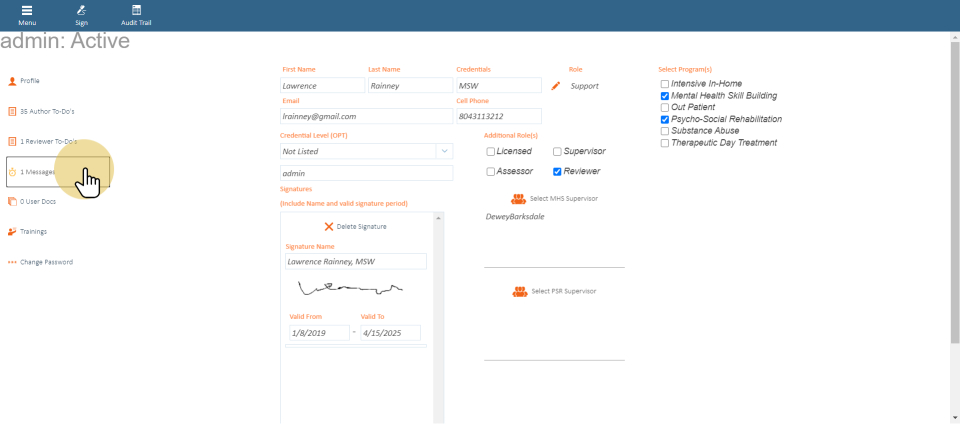Select Profile in the sidebar

pos(30,81)
